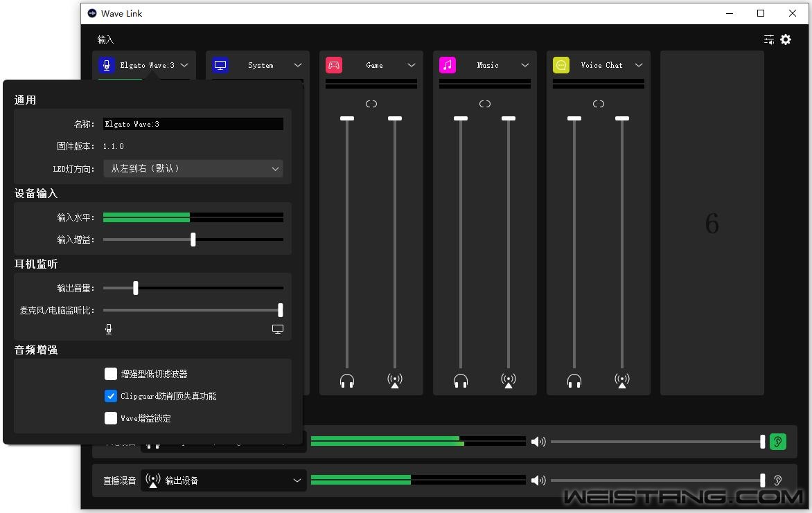812x513 pixels.
Task: Click the blue System channel monitor icon
Action: pyautogui.click(x=220, y=65)
